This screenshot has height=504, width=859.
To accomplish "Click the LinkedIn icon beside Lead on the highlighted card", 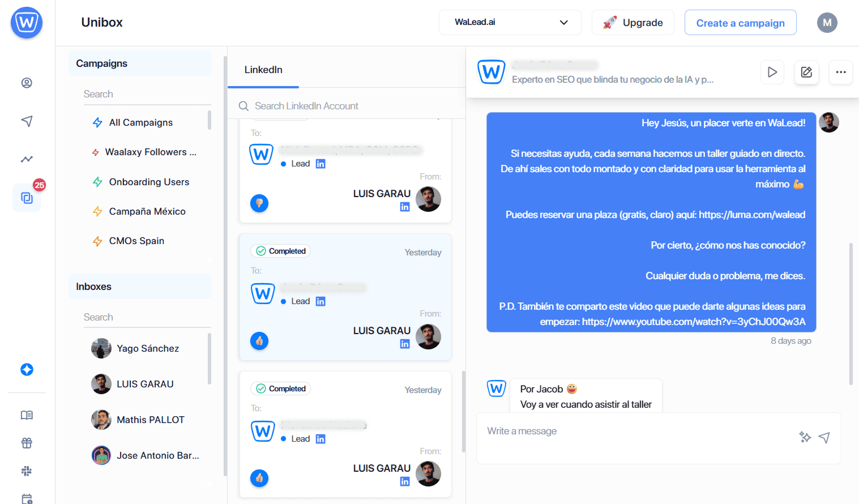I will pyautogui.click(x=320, y=301).
